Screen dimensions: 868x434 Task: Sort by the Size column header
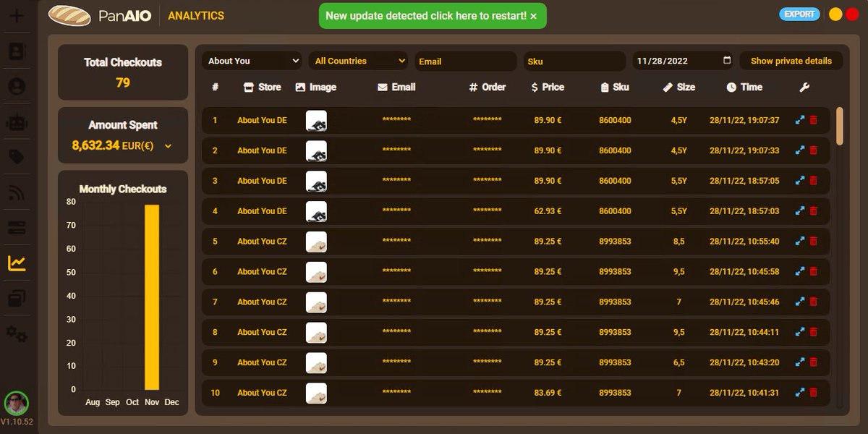pos(678,87)
